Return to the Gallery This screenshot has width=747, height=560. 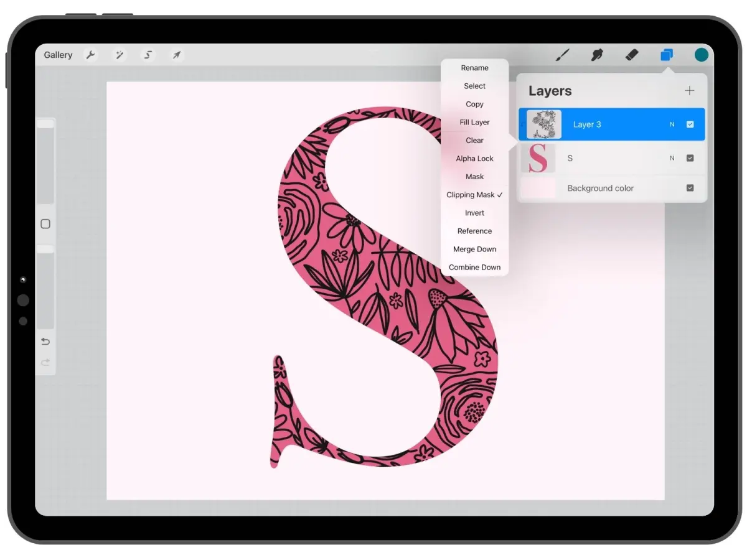58,55
